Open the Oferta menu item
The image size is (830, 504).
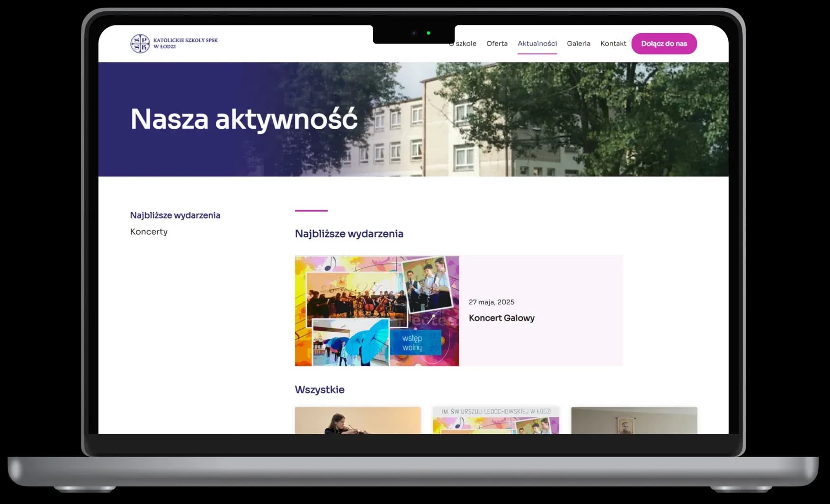[x=497, y=44]
